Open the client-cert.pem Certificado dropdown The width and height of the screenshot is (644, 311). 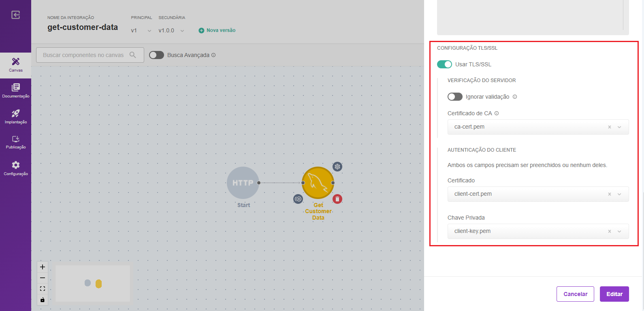pyautogui.click(x=619, y=194)
